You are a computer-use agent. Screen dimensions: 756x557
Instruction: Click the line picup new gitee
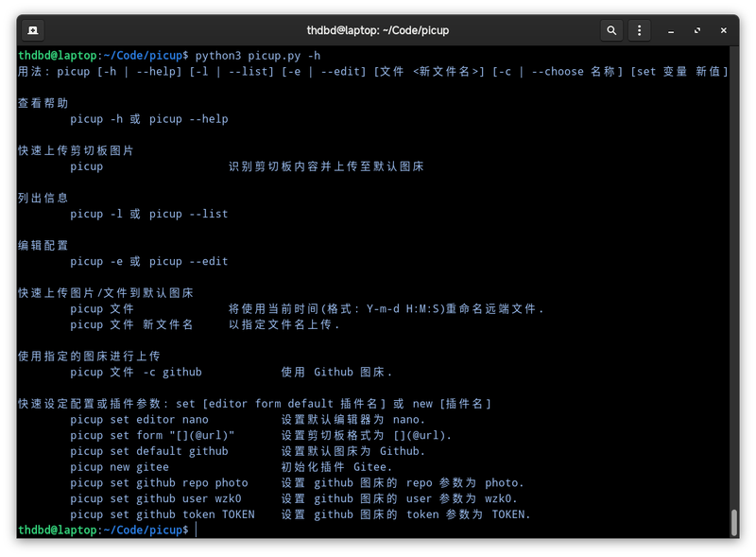tap(120, 467)
